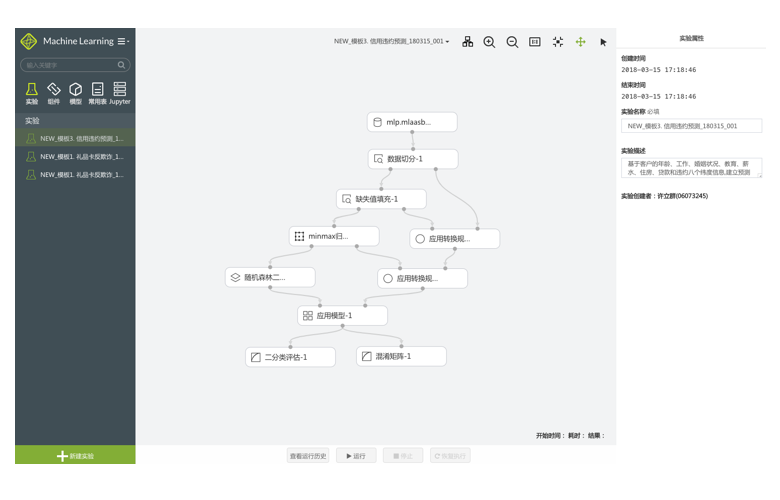Click the 恢复执行 button
This screenshot has width=780, height=500.
click(x=450, y=456)
